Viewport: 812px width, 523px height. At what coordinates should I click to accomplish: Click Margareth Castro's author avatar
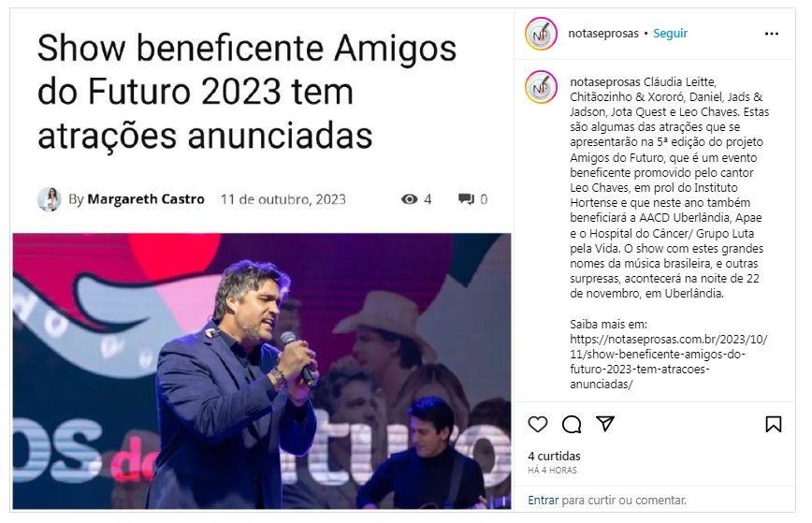50,199
